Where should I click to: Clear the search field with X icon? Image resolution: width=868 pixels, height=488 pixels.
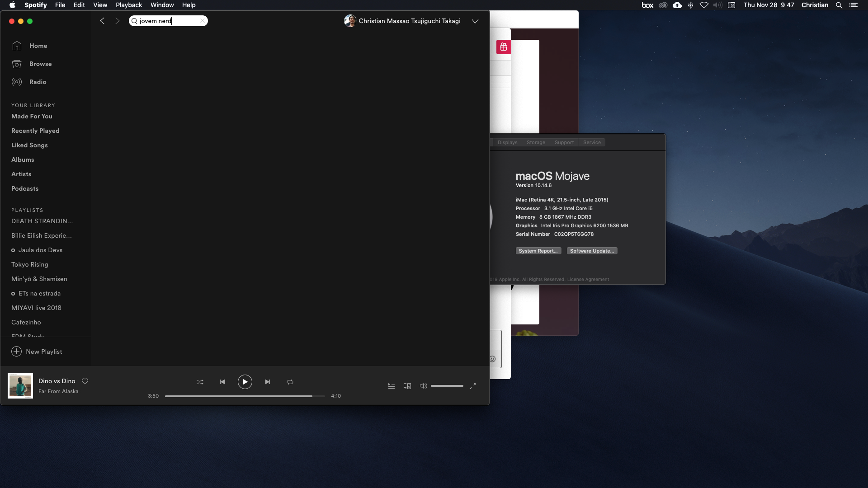click(x=203, y=21)
